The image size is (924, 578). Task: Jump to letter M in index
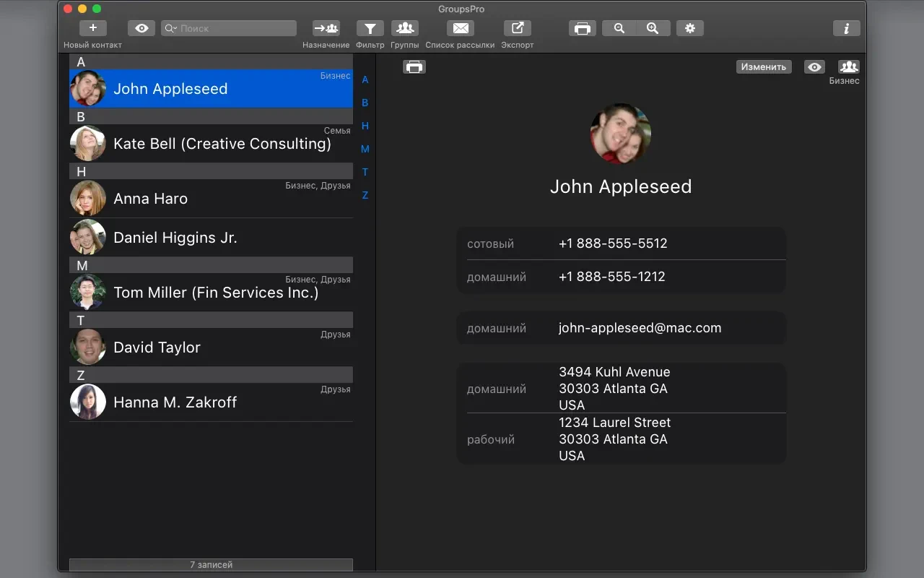(x=365, y=149)
